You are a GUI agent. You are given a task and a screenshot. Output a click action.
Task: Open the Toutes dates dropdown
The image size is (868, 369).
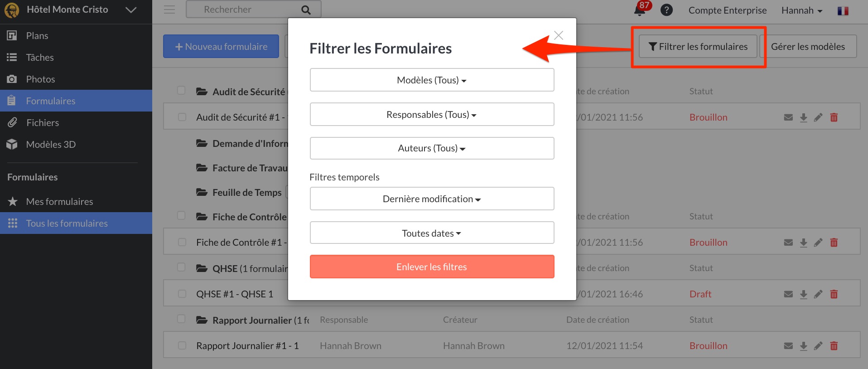point(432,233)
